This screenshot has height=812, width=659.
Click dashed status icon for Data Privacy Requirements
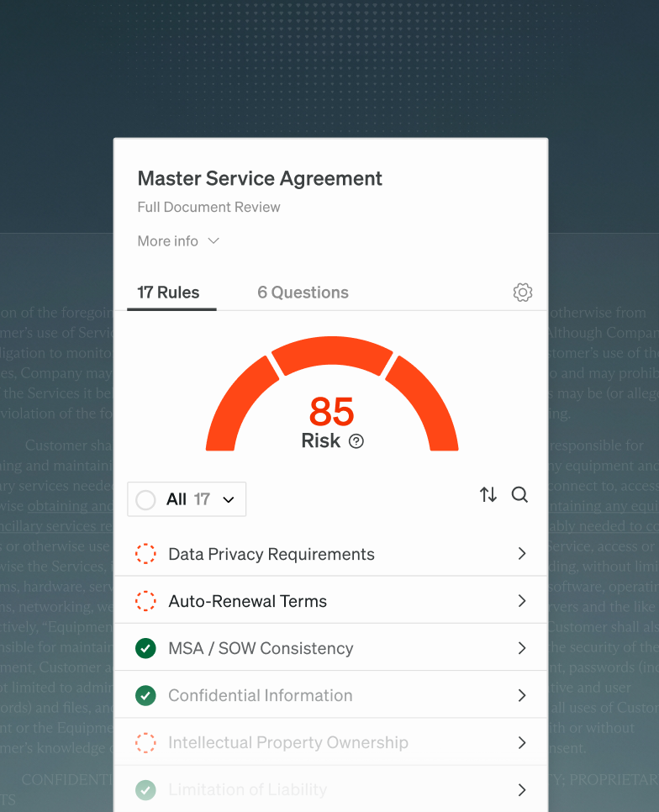click(x=145, y=554)
